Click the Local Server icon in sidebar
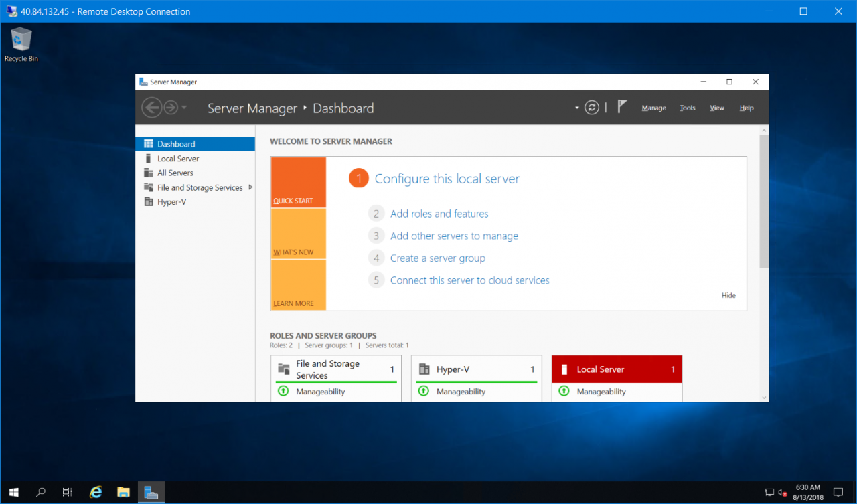The width and height of the screenshot is (857, 504). (x=149, y=159)
